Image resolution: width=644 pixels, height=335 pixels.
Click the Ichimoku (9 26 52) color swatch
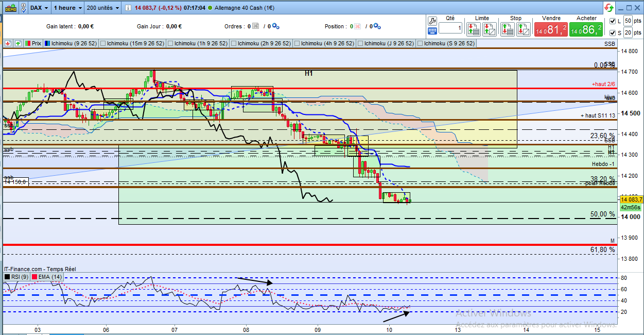click(x=47, y=44)
